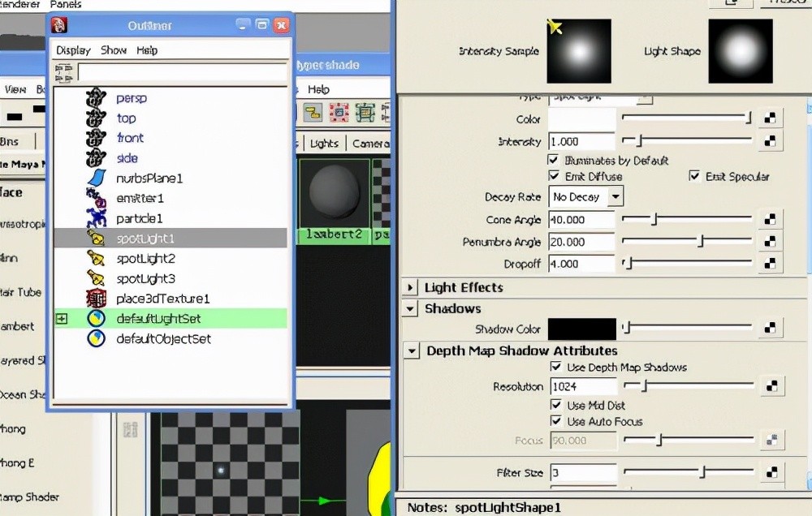
Task: Click the Cone Angle value field
Action: [x=581, y=219]
